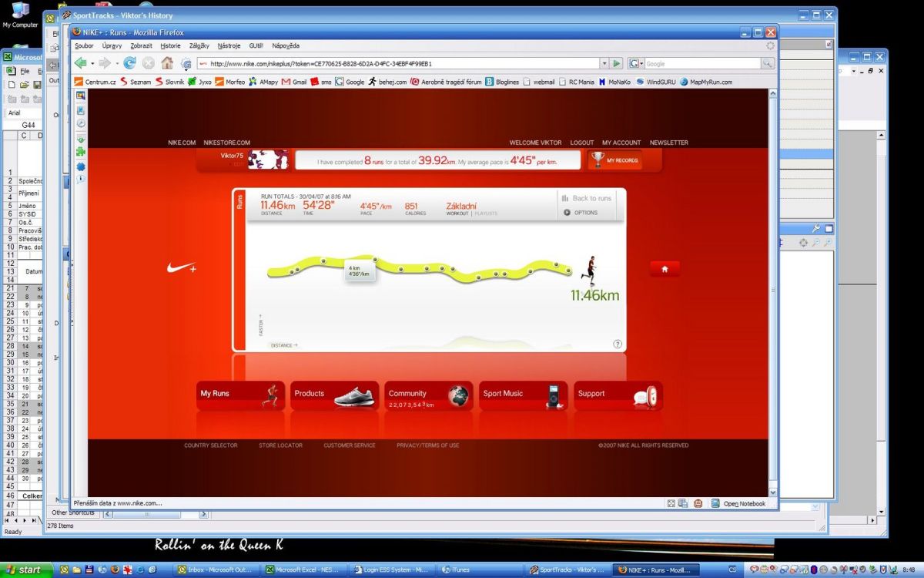Screen dimensions: 924x578
Task: Open the Back arrow history dropdown
Action: pyautogui.click(x=92, y=64)
